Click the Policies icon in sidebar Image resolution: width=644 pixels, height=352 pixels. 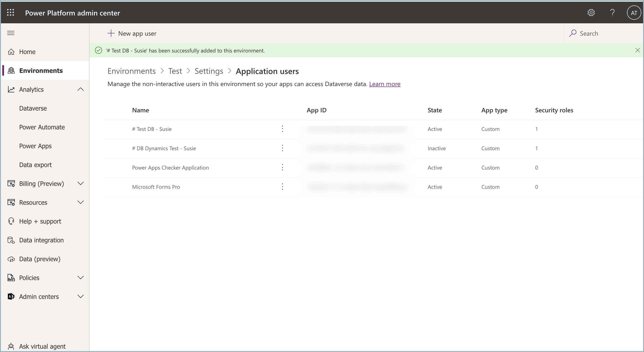coord(11,277)
